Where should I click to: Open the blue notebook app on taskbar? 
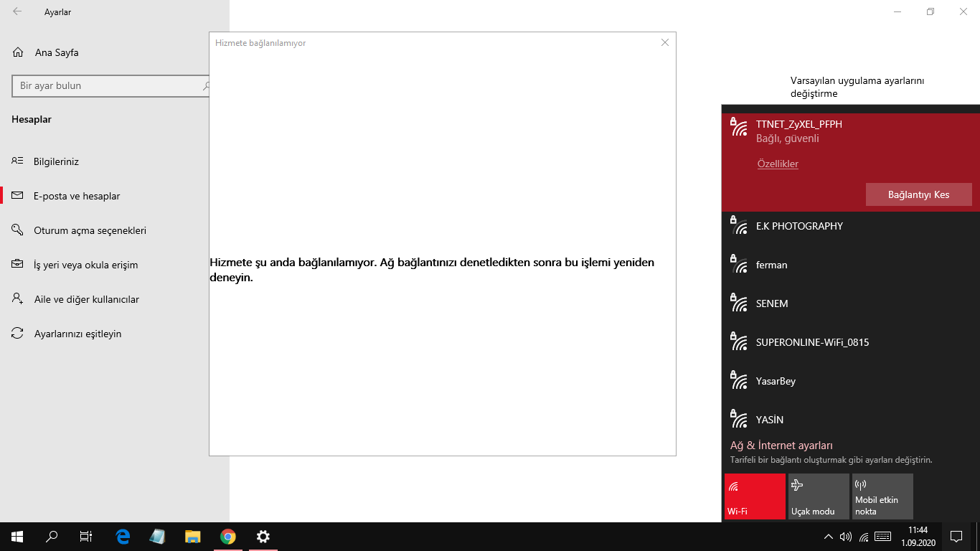(x=157, y=536)
